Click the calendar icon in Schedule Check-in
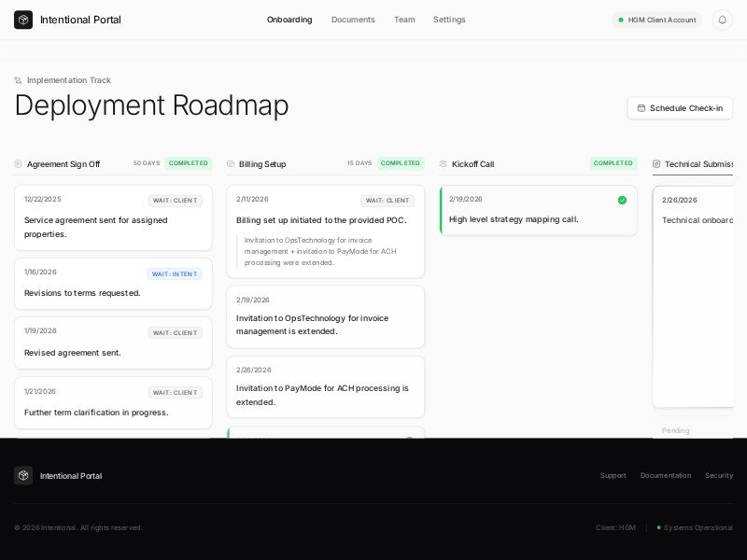Screen dimensions: 747x560 click(x=641, y=108)
